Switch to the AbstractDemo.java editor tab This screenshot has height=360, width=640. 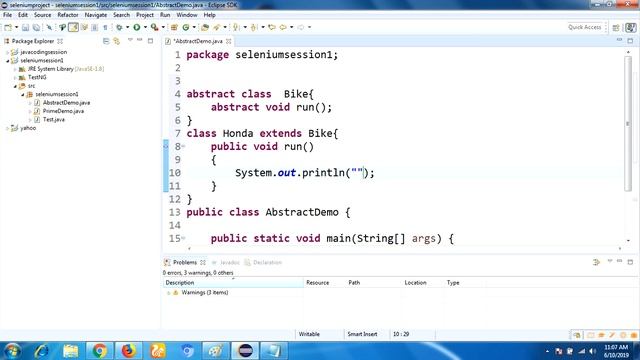pos(198,41)
